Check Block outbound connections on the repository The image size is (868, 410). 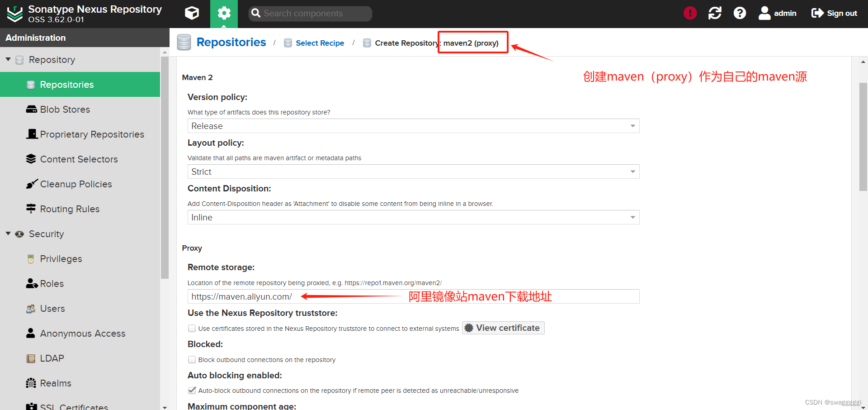[x=192, y=359]
